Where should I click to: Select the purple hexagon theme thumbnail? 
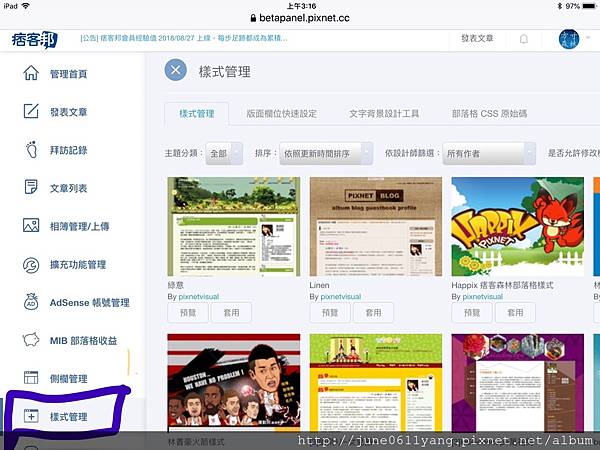(518, 383)
